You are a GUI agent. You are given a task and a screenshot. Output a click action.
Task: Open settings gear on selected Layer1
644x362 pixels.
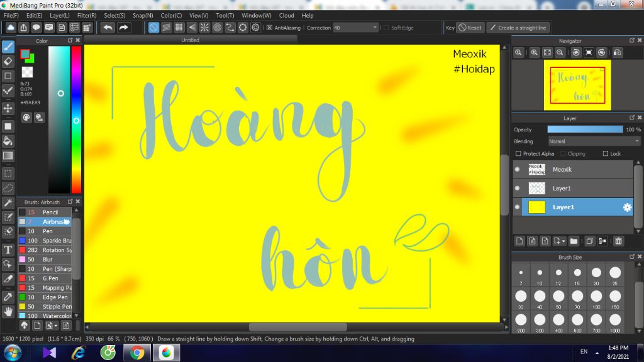click(x=627, y=207)
